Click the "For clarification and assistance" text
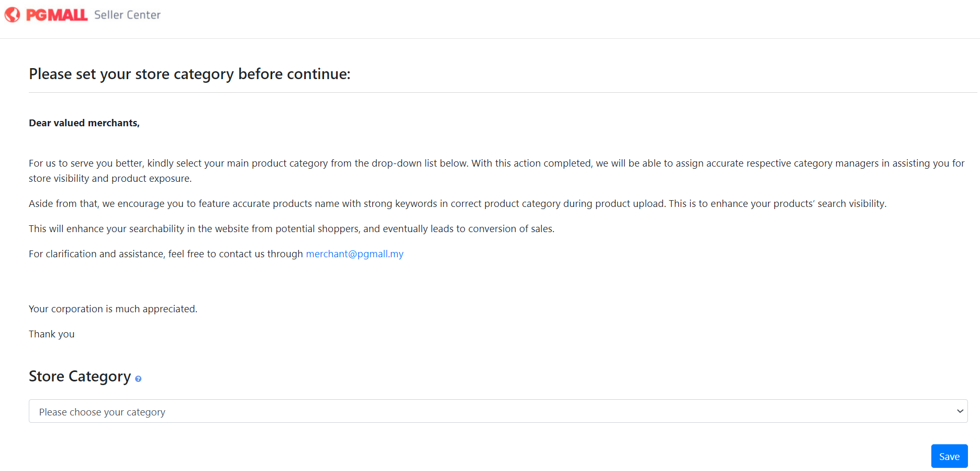The image size is (980, 471). [165, 254]
